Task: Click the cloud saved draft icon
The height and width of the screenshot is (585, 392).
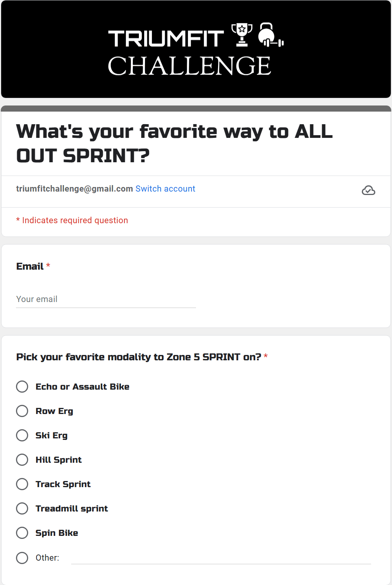Action: coord(368,190)
